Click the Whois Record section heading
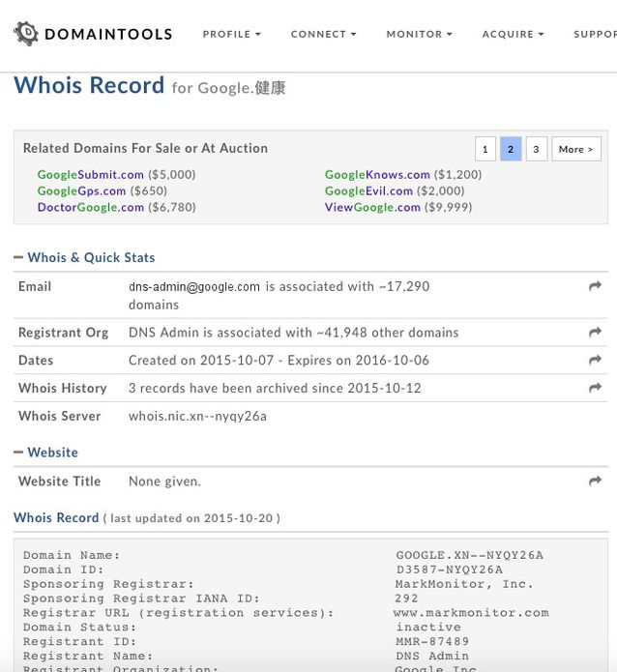Viewport: 617px width, 672px height. point(56,518)
